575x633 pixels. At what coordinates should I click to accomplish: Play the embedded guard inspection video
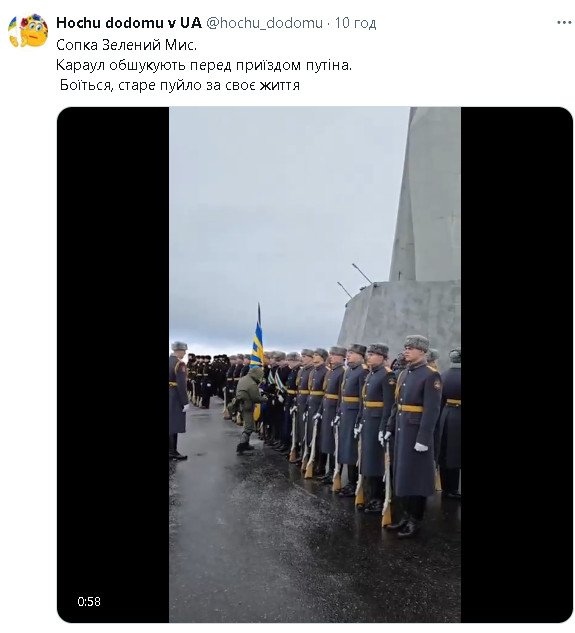click(x=315, y=365)
